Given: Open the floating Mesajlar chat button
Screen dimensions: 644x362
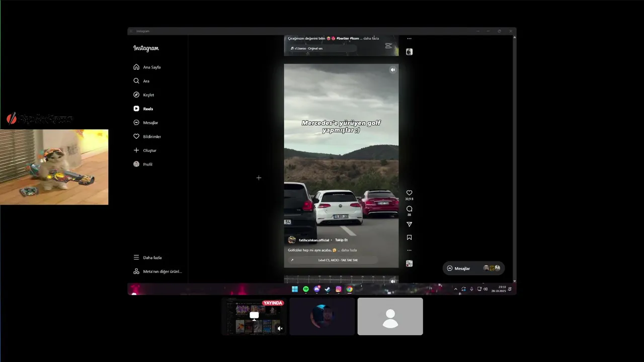Looking at the screenshot, I should pos(473,268).
